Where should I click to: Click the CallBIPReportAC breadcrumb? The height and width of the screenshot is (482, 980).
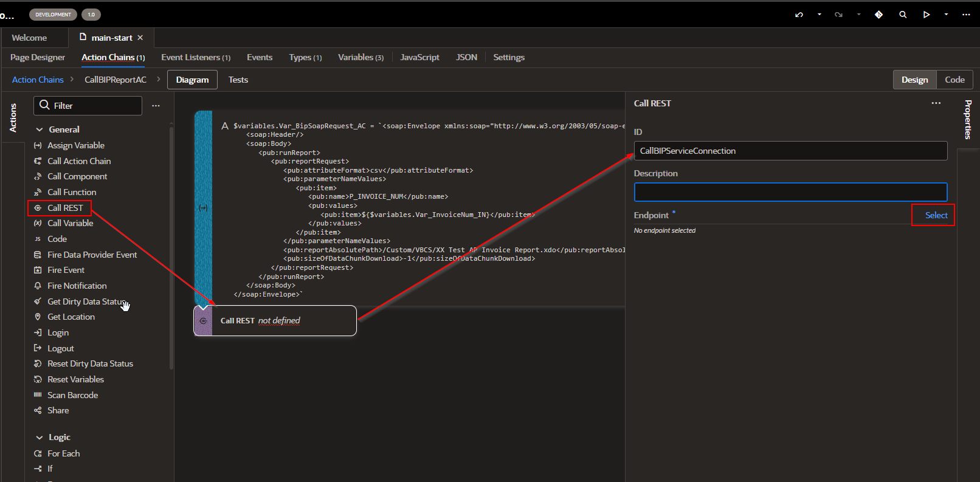pos(116,80)
